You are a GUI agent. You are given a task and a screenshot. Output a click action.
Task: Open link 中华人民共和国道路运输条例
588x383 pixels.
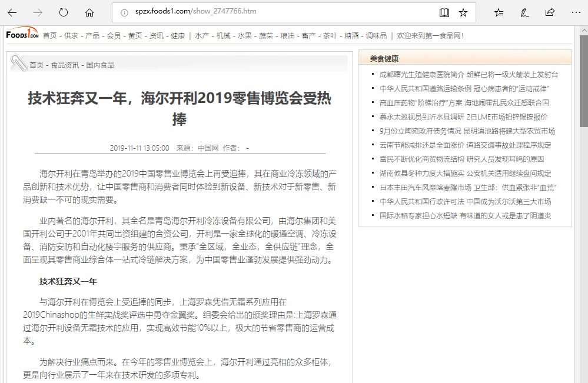tap(425, 89)
